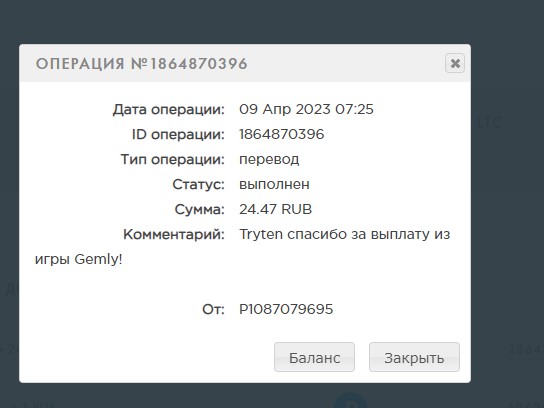Click the dimmed round icon below the dialog
The image size is (544, 408).
(x=350, y=401)
